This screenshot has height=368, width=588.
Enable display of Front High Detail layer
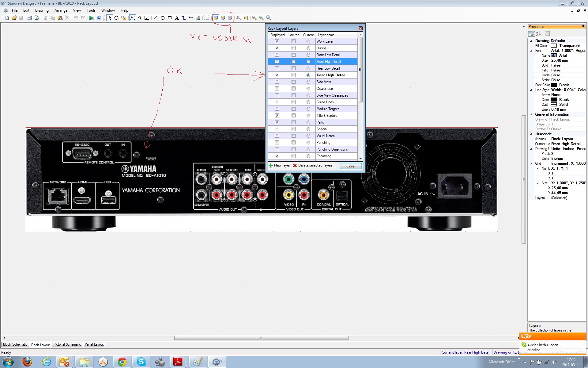tap(277, 62)
